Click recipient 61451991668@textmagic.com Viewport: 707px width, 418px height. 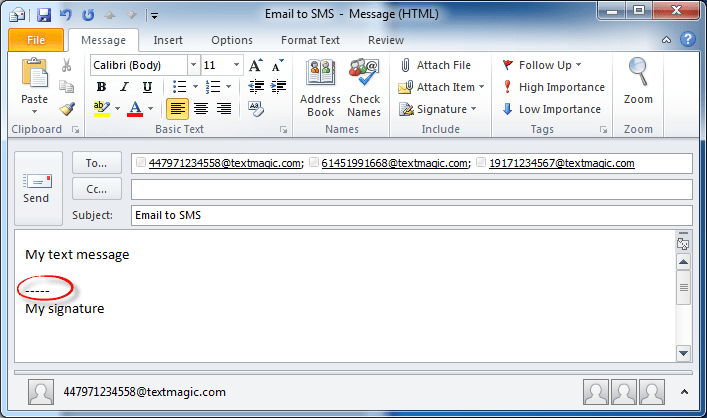coord(396,163)
